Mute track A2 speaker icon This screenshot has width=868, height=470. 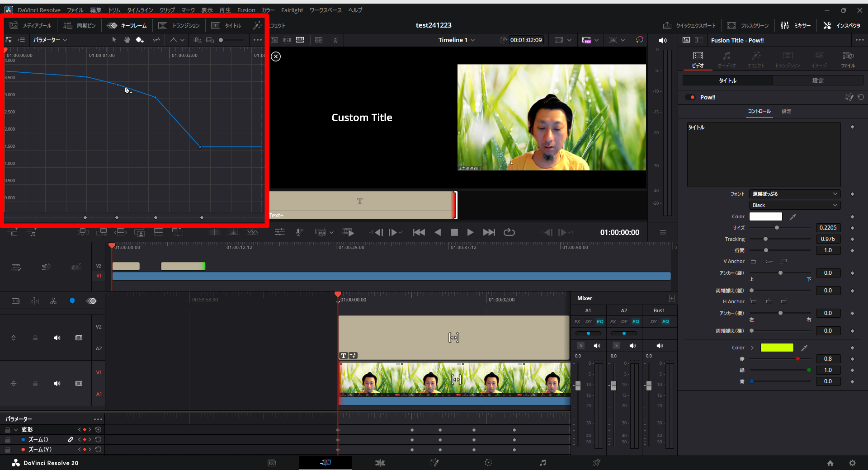point(57,338)
